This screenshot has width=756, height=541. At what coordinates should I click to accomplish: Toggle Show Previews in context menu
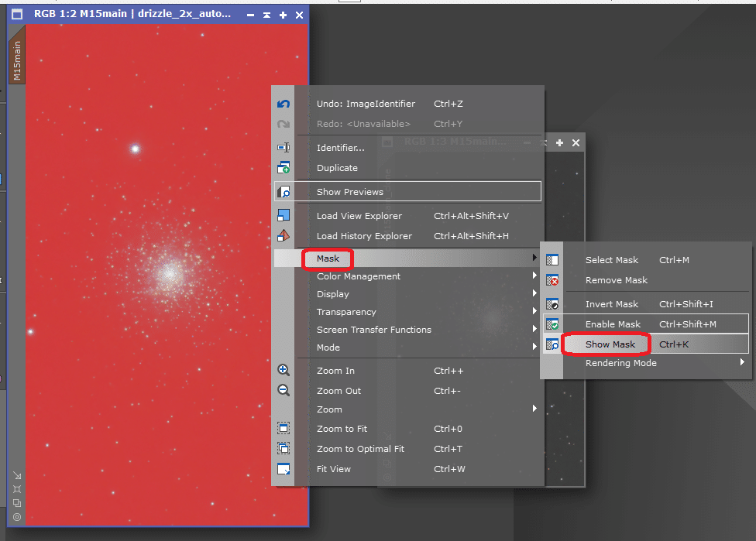point(408,192)
